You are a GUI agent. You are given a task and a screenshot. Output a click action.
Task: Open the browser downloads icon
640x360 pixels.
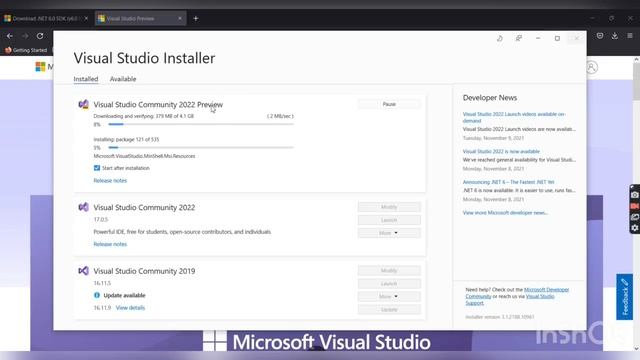[615, 36]
